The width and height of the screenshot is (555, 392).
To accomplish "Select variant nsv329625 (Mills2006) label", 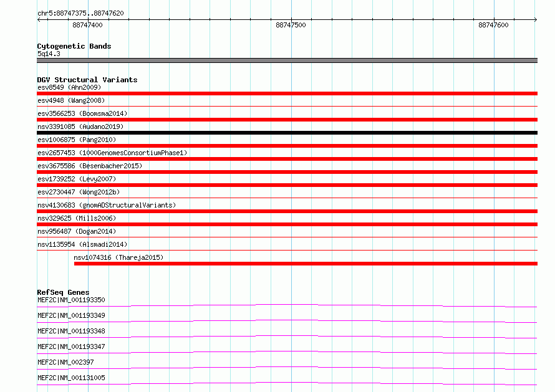I will 77,218.
